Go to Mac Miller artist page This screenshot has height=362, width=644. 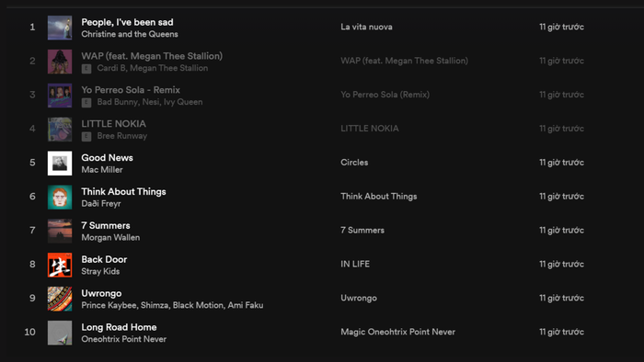[x=102, y=170]
